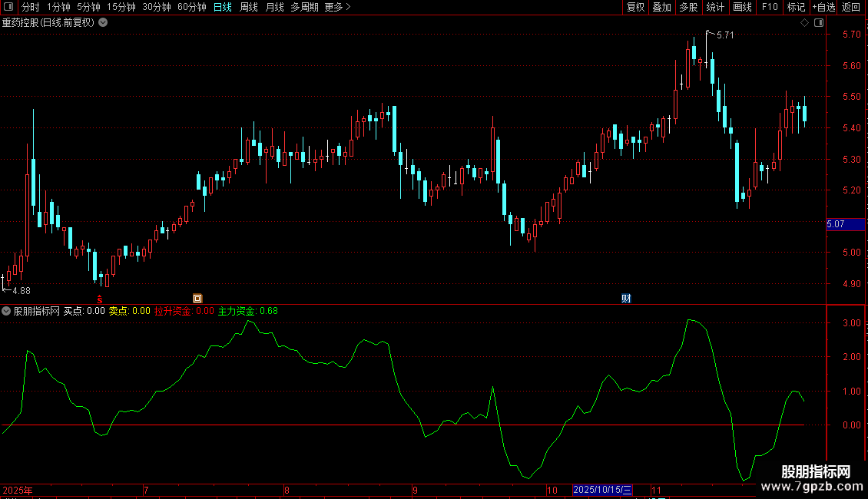868x499 pixels.
Task: Select the 15分钟 period
Action: click(x=121, y=7)
